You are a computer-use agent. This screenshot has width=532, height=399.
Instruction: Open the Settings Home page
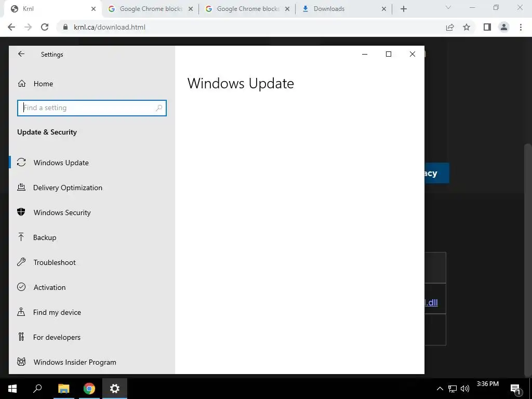click(43, 84)
